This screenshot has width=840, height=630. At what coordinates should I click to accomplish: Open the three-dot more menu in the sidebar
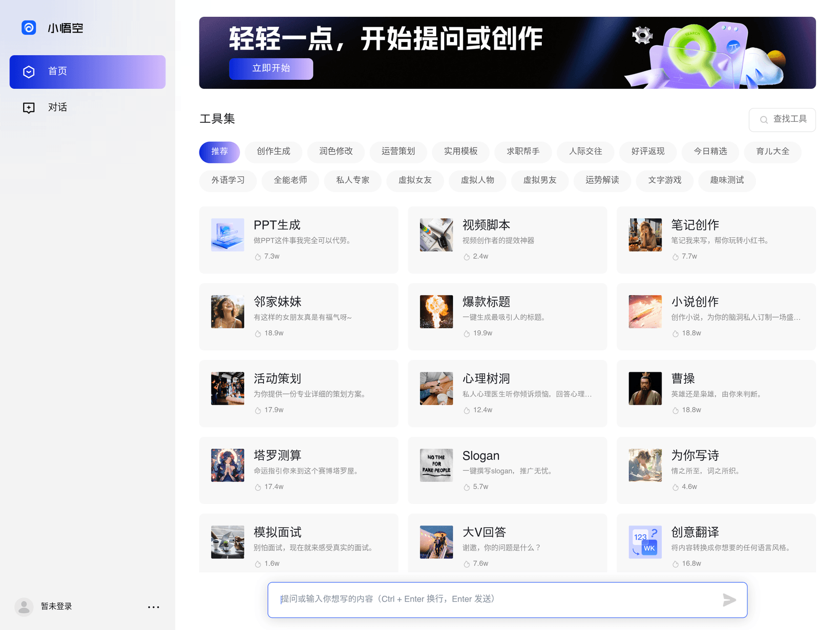click(x=153, y=607)
